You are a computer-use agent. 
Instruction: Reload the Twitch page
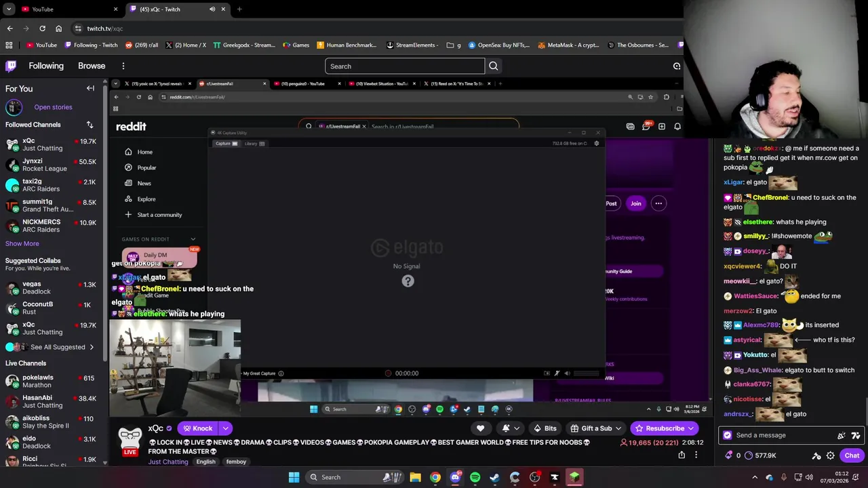42,28
